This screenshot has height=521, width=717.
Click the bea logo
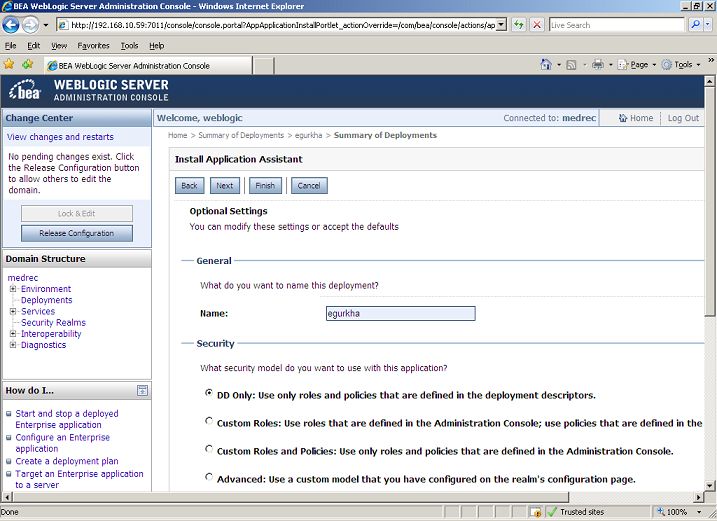point(25,90)
